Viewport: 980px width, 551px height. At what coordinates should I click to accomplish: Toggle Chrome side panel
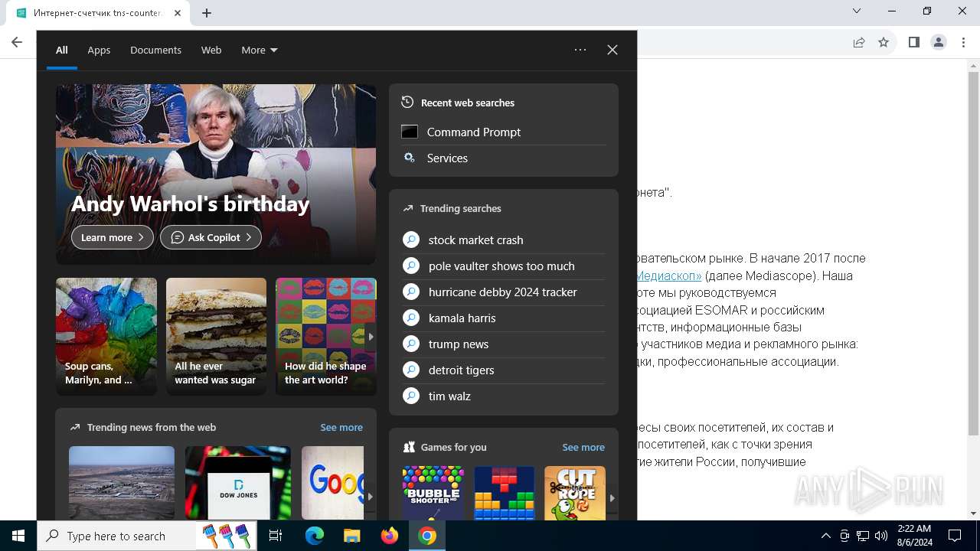click(x=913, y=42)
